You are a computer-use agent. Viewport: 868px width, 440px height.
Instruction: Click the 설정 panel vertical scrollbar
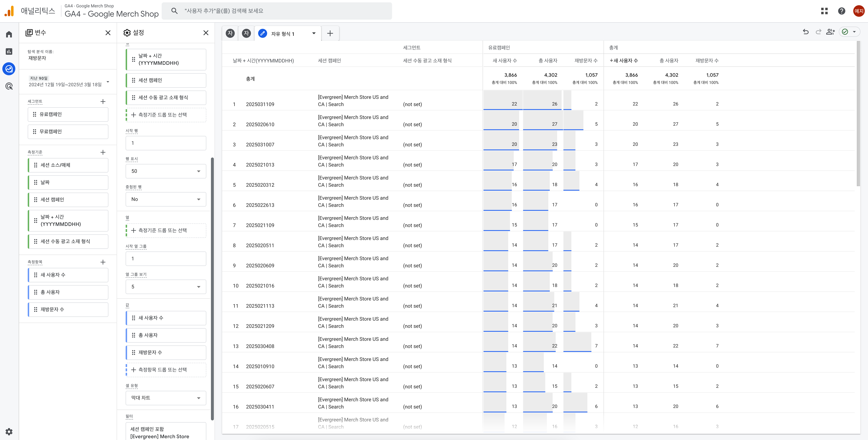212,289
